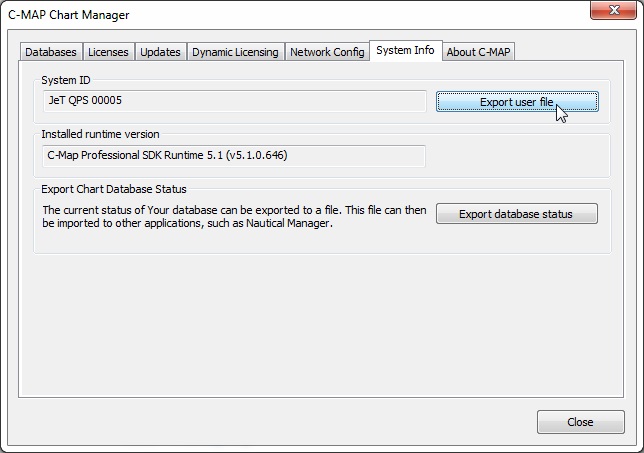
Task: Open the Network Config tab
Action: [x=326, y=52]
